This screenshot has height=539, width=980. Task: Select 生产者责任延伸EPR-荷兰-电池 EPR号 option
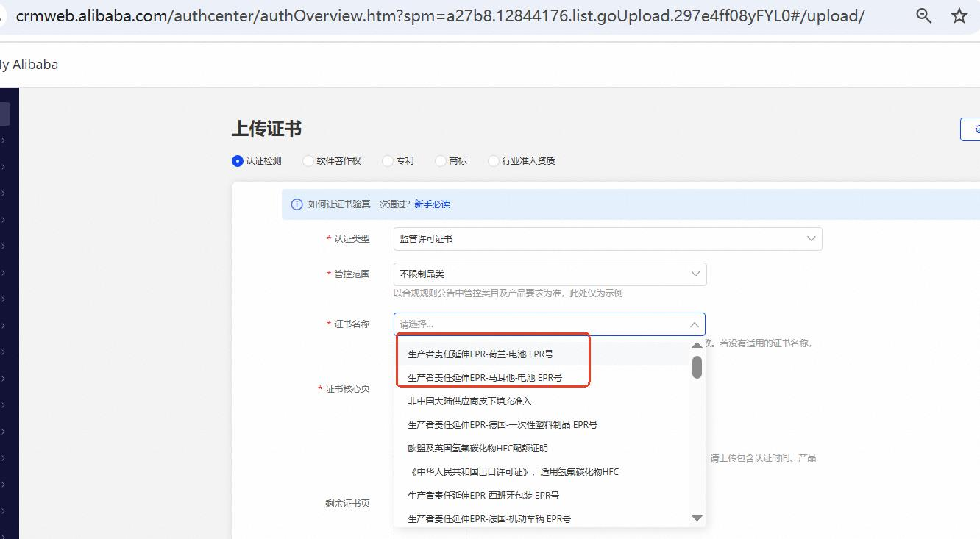click(480, 354)
